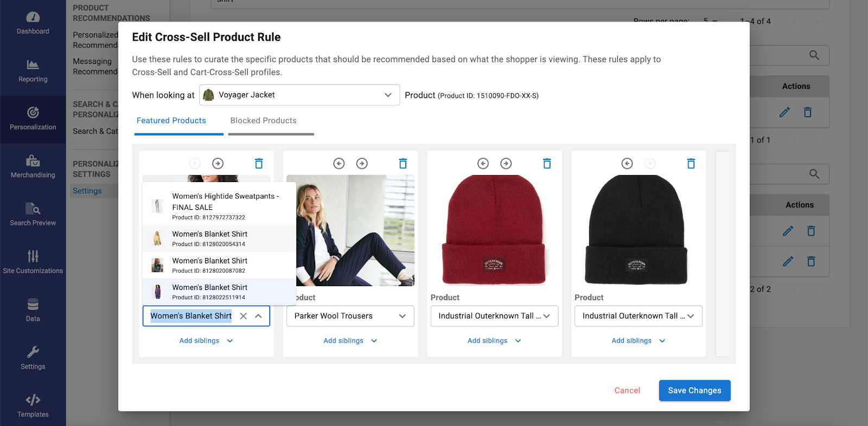Viewport: 868px width, 426px height.
Task: Open Dashboard in the sidebar
Action: 33,24
